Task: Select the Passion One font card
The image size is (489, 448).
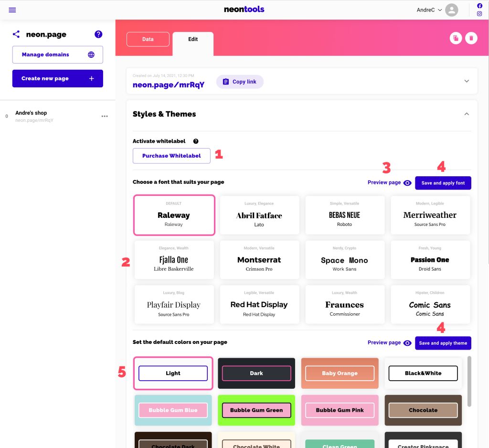Action: tap(430, 259)
